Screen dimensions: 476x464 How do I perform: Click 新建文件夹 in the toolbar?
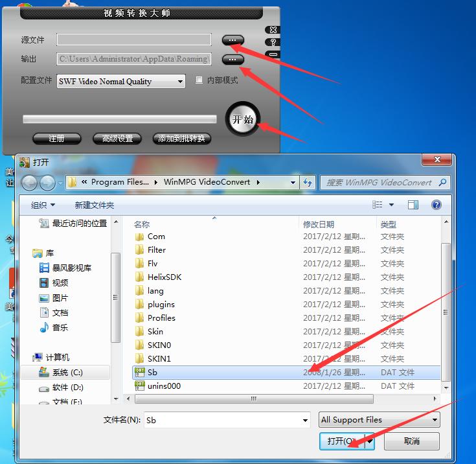tap(94, 205)
